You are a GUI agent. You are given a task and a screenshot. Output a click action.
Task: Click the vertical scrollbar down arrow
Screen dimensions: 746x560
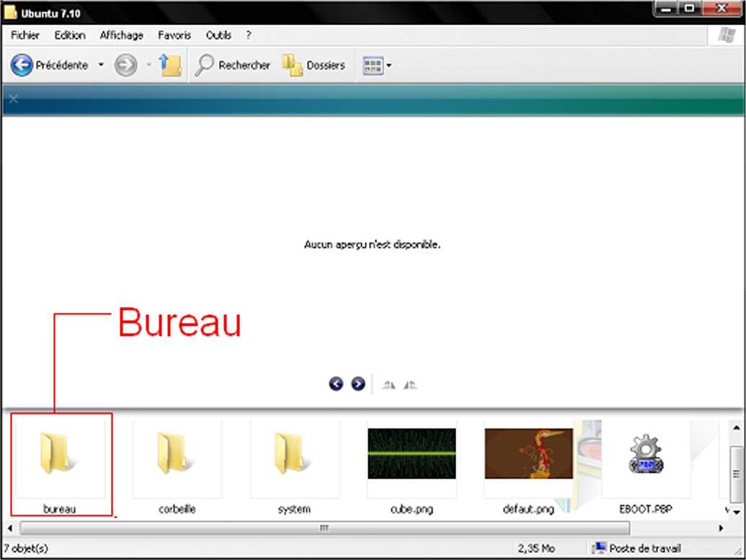736,512
